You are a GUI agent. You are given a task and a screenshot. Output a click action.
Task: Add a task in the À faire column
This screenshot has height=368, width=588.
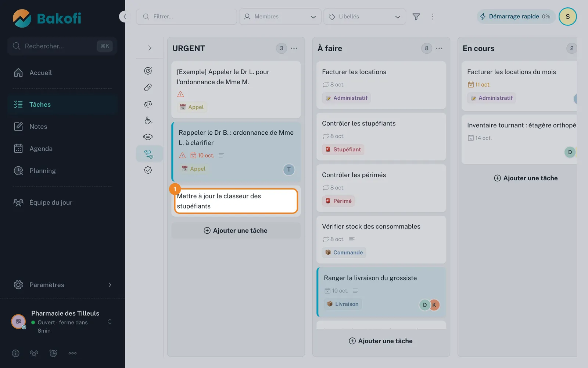pos(381,341)
